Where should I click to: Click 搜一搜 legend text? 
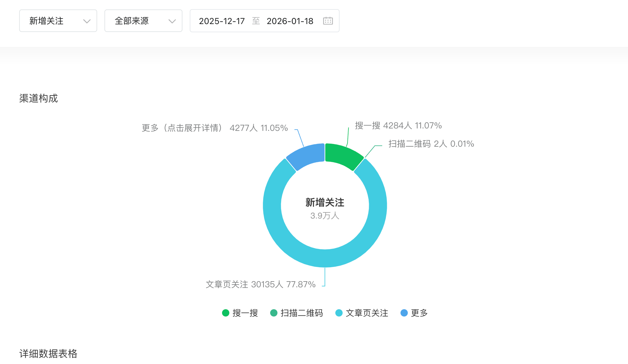tap(245, 313)
